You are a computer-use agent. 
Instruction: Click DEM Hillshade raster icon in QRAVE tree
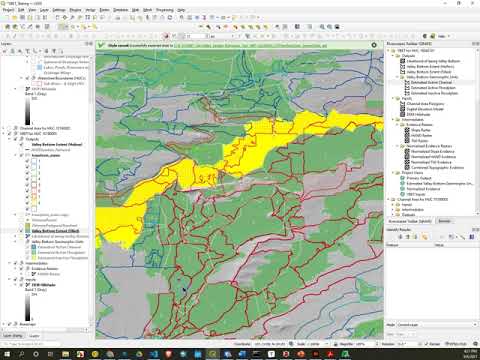[402, 114]
